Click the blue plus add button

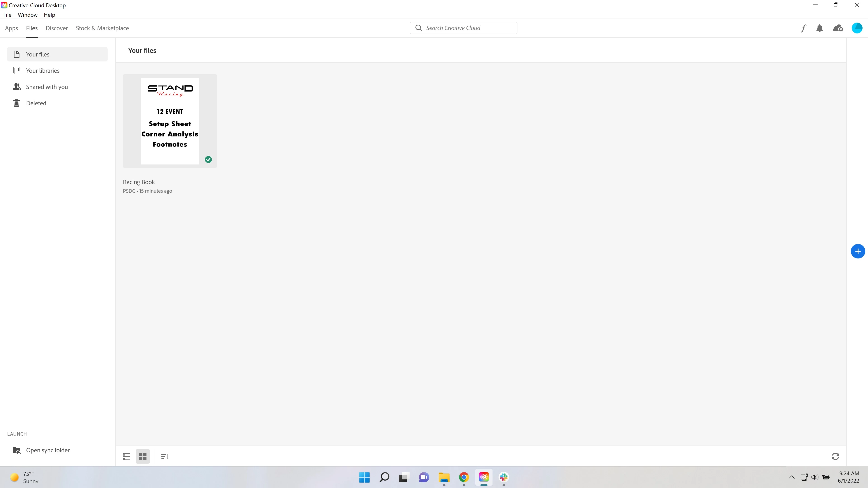[x=858, y=251]
